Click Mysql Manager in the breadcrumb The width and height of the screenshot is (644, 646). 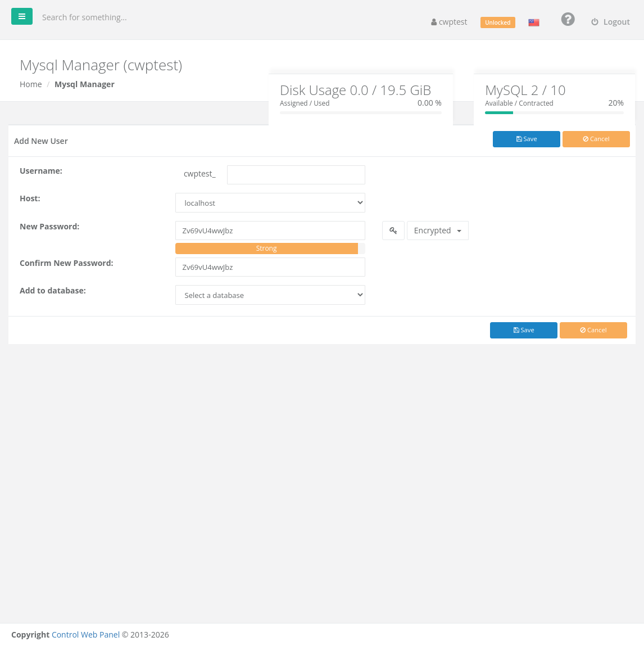pos(84,84)
